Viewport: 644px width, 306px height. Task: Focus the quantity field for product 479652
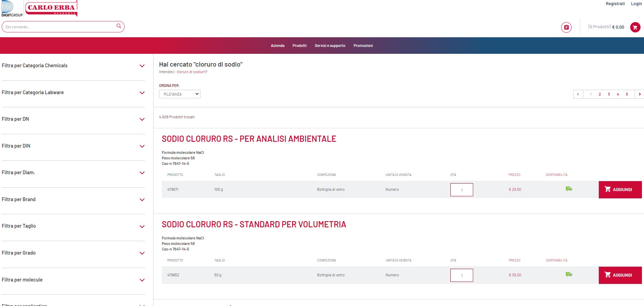461,275
